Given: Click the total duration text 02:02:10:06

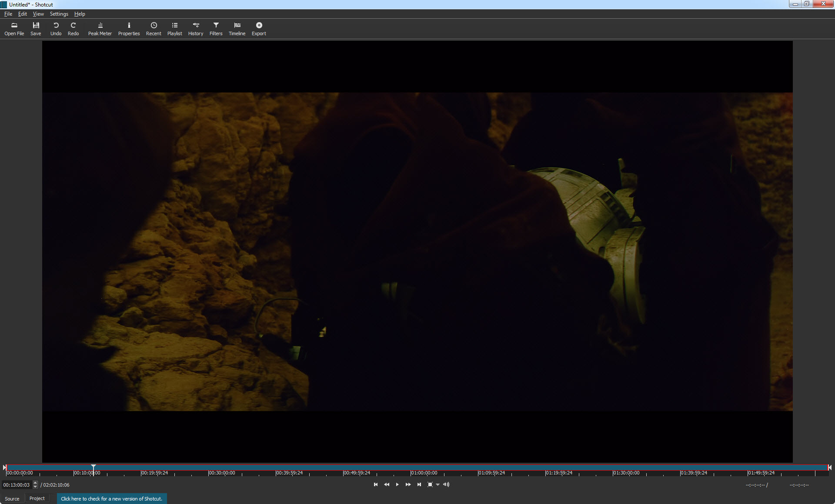Looking at the screenshot, I should tap(56, 485).
